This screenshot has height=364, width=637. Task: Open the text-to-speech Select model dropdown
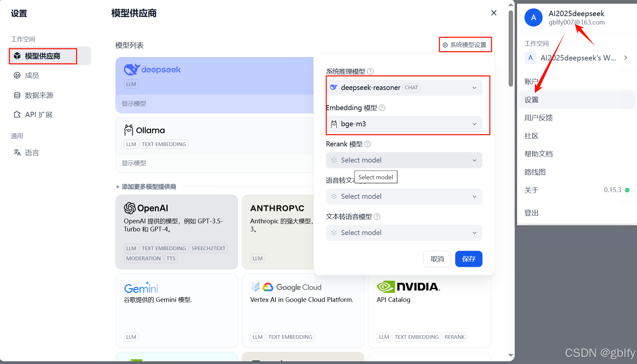tap(404, 233)
